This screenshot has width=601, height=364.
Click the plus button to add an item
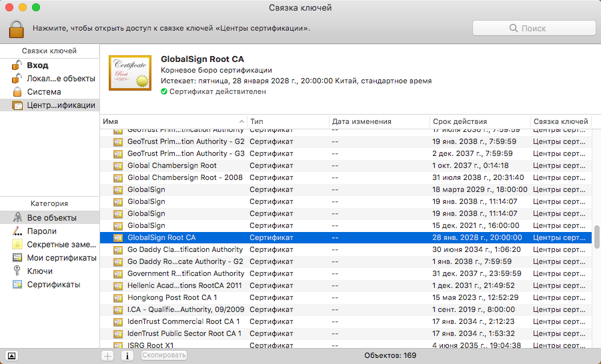107,356
